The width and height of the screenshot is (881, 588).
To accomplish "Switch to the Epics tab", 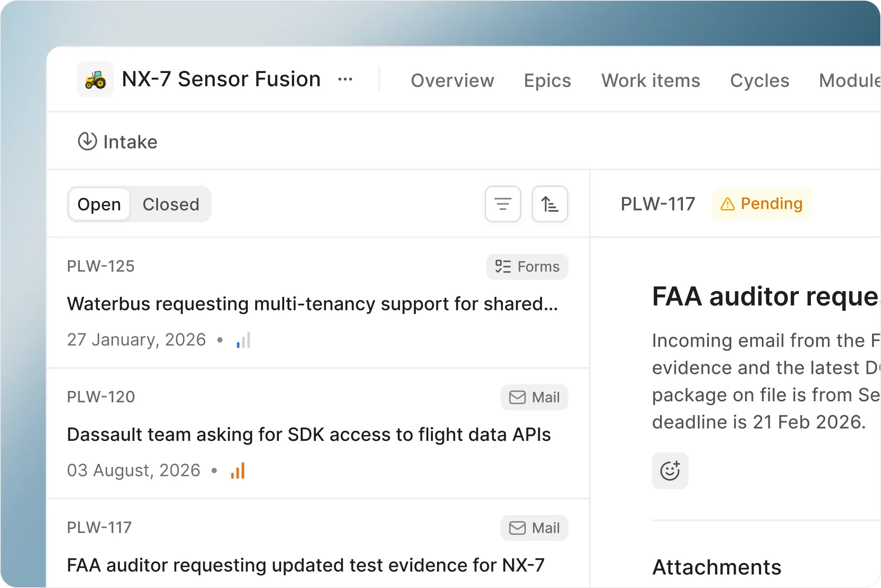I will (547, 80).
